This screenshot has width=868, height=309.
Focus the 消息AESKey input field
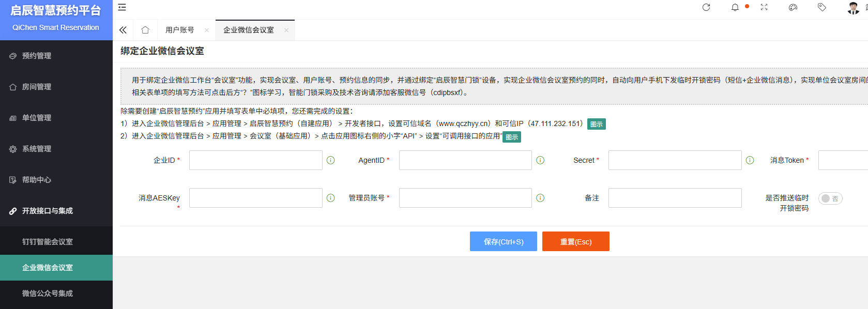(x=256, y=198)
